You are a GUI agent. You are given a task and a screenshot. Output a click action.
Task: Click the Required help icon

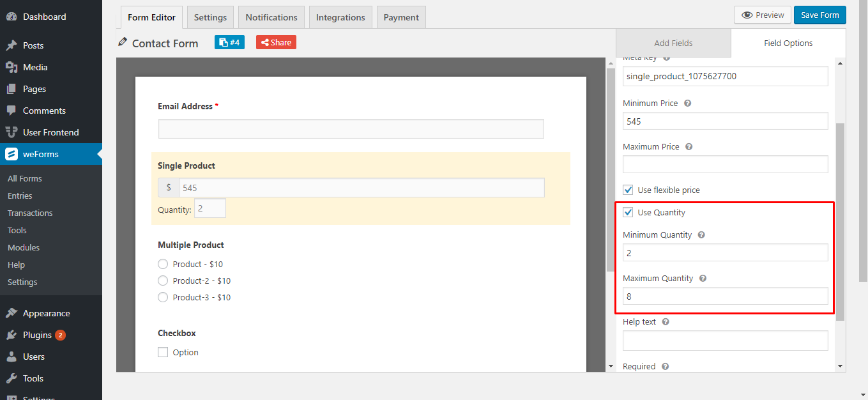pyautogui.click(x=665, y=366)
